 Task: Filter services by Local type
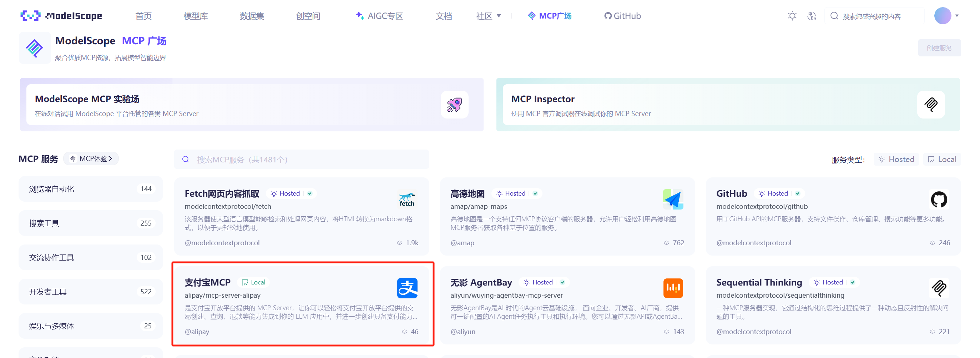click(x=941, y=160)
